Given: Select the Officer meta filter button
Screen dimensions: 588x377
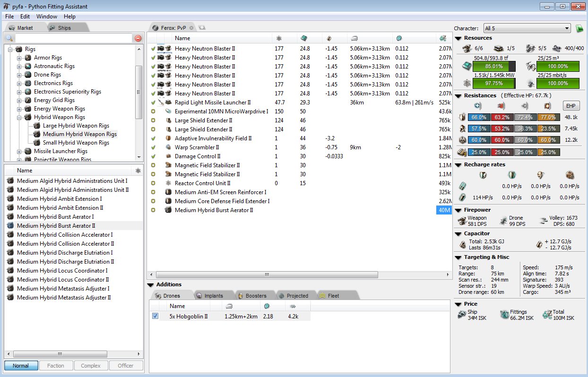Looking at the screenshot, I should (126, 366).
